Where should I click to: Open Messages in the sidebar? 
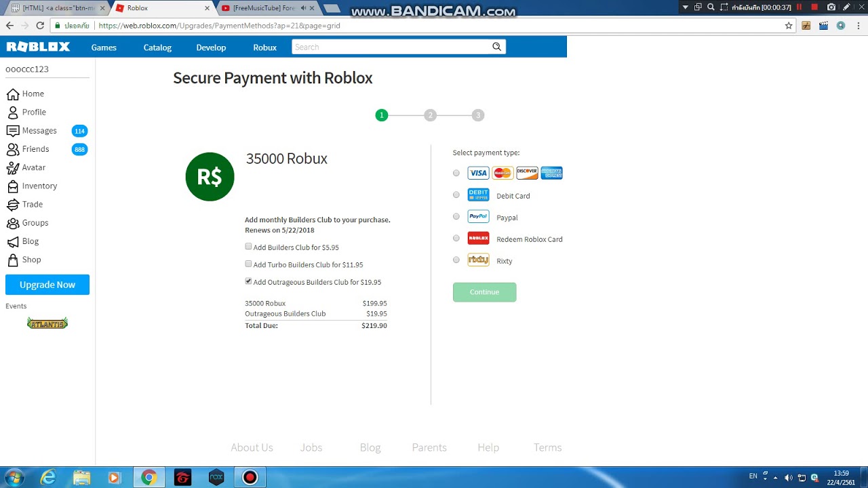coord(39,131)
